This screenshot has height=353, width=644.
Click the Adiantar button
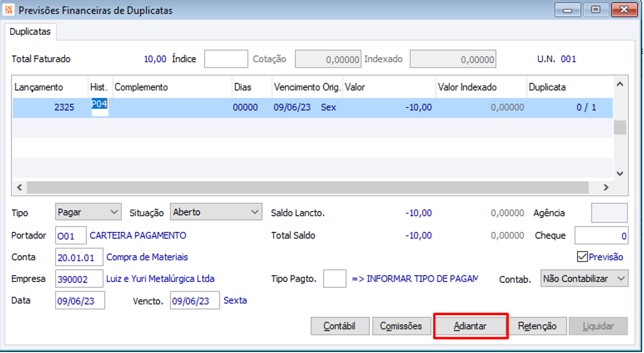coord(470,326)
